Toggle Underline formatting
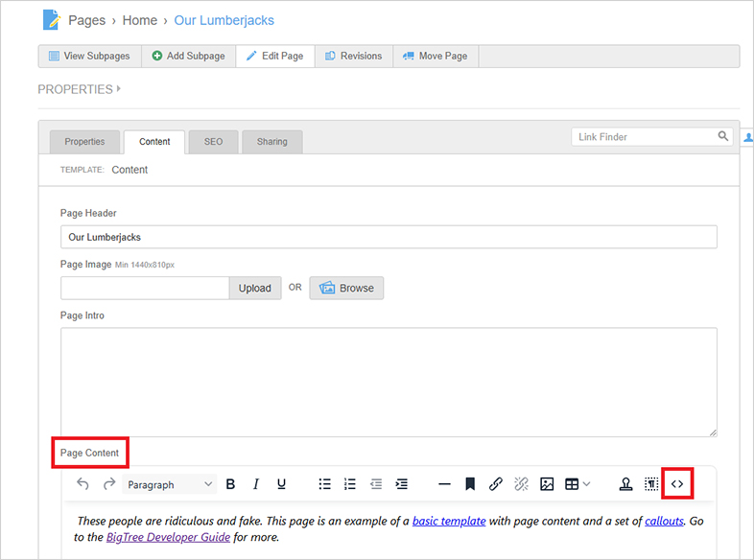 281,484
